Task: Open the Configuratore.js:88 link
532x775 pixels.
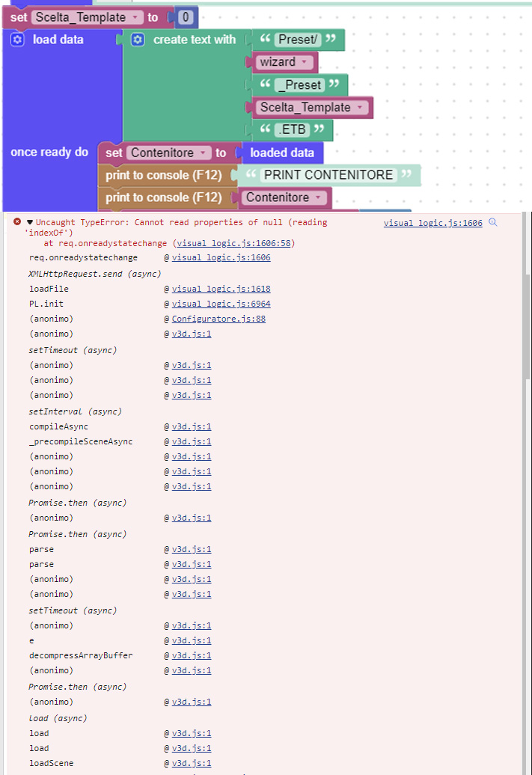Action: [218, 319]
